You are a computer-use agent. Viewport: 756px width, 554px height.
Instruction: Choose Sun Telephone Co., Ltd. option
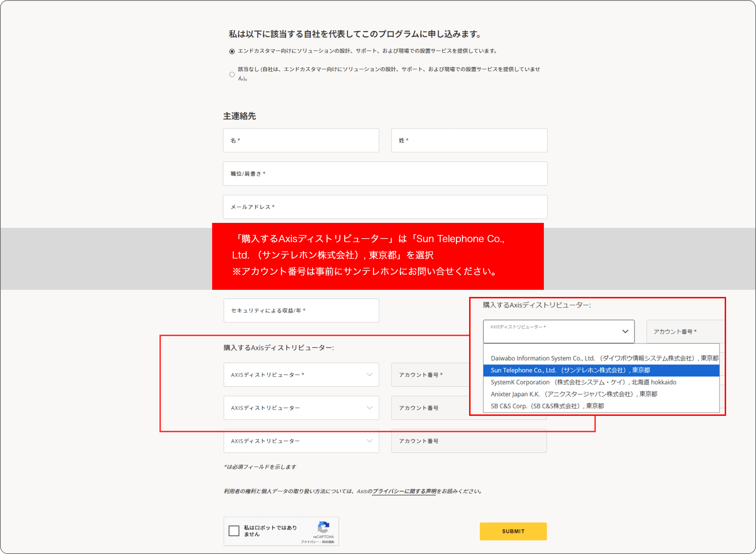pyautogui.click(x=602, y=370)
